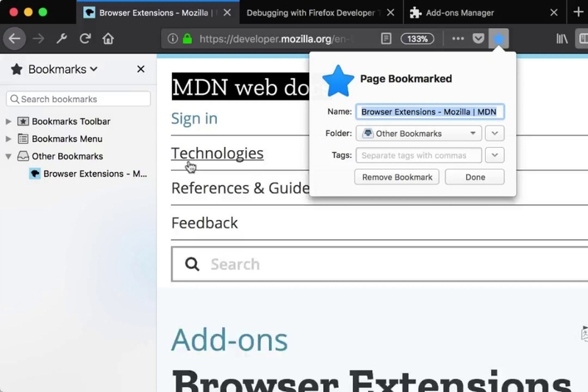588x392 pixels.
Task: Select Bookmarks Menu in sidebar tree
Action: 67,139
